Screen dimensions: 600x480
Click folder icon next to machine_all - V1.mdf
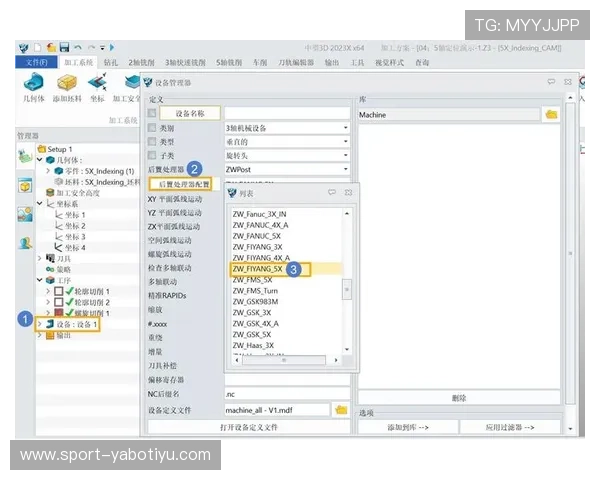pos(341,410)
